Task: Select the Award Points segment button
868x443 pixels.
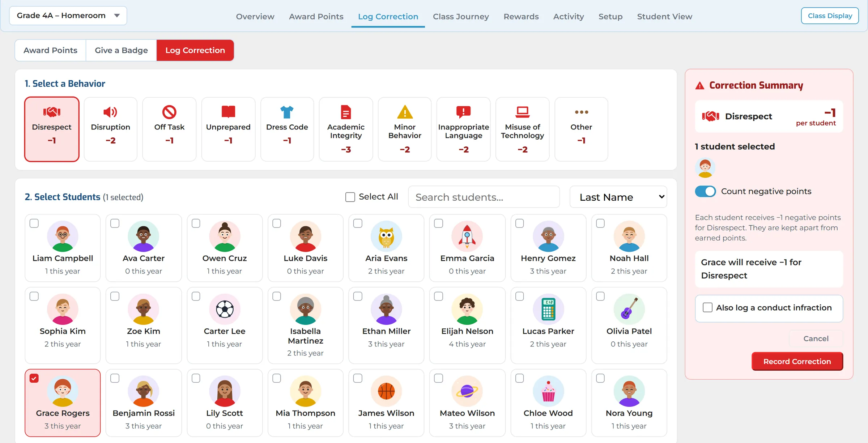Action: pyautogui.click(x=50, y=50)
